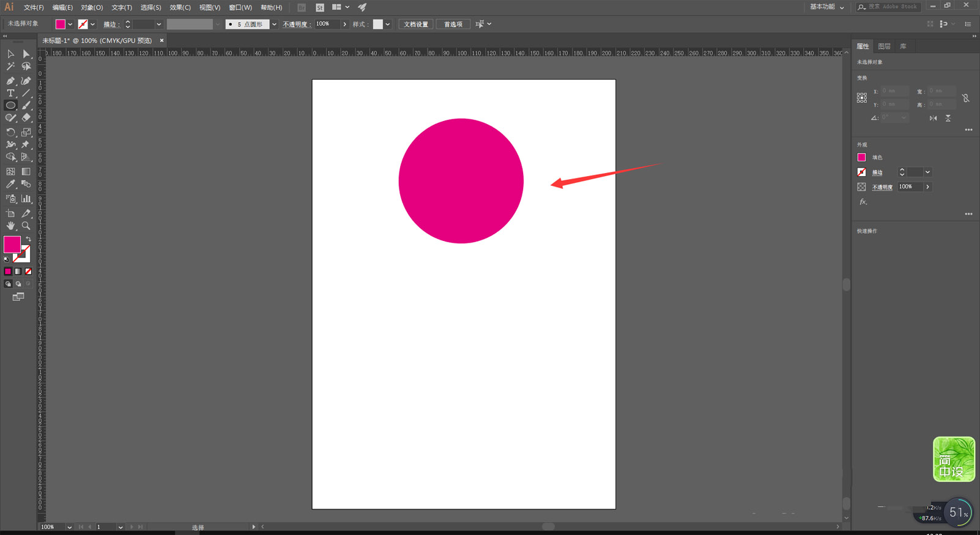Select the Type tool
The height and width of the screenshot is (535, 980).
pos(10,93)
